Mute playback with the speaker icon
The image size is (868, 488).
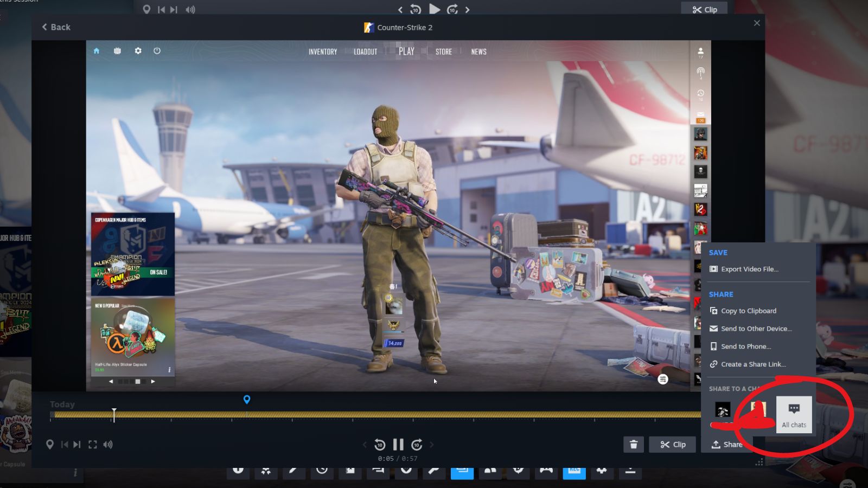click(x=108, y=444)
